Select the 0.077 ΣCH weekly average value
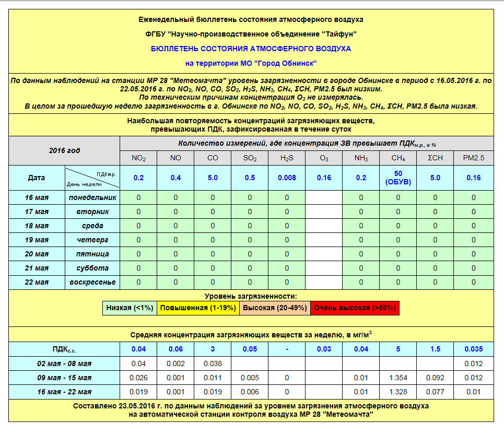Image resolution: width=504 pixels, height=434 pixels. tap(435, 392)
